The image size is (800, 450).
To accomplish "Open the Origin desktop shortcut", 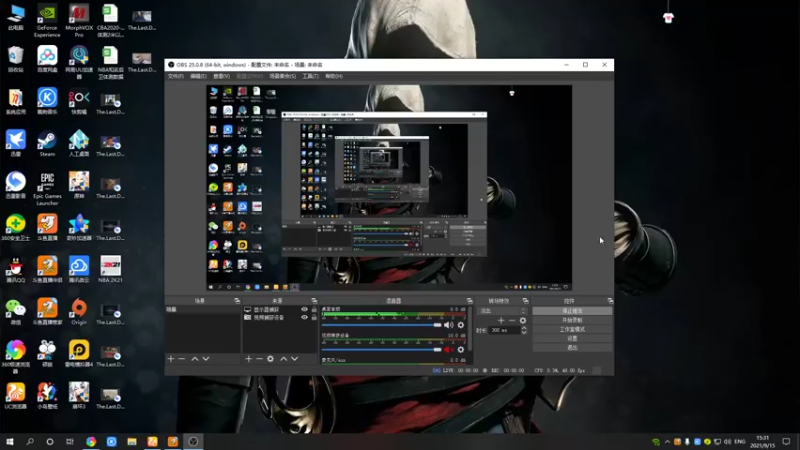I will tap(79, 312).
